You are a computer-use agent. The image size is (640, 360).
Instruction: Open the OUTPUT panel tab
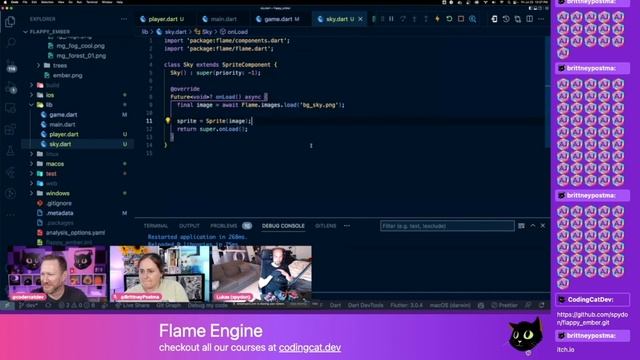click(189, 226)
